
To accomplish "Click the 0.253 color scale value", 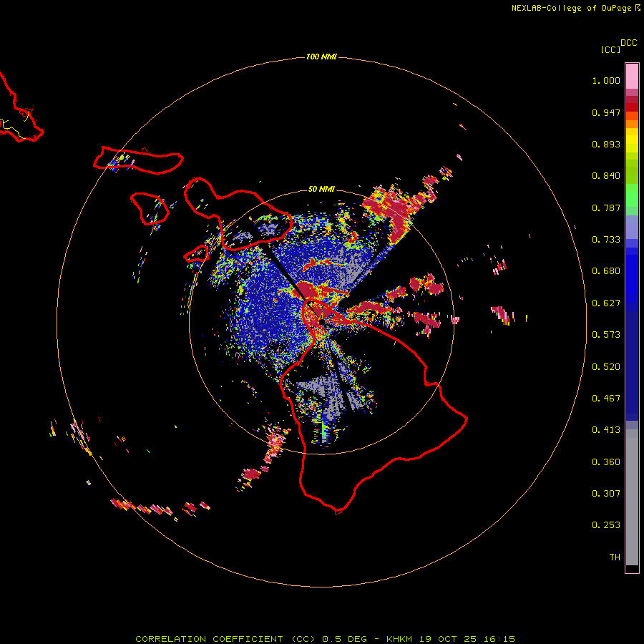I will pyautogui.click(x=606, y=525).
